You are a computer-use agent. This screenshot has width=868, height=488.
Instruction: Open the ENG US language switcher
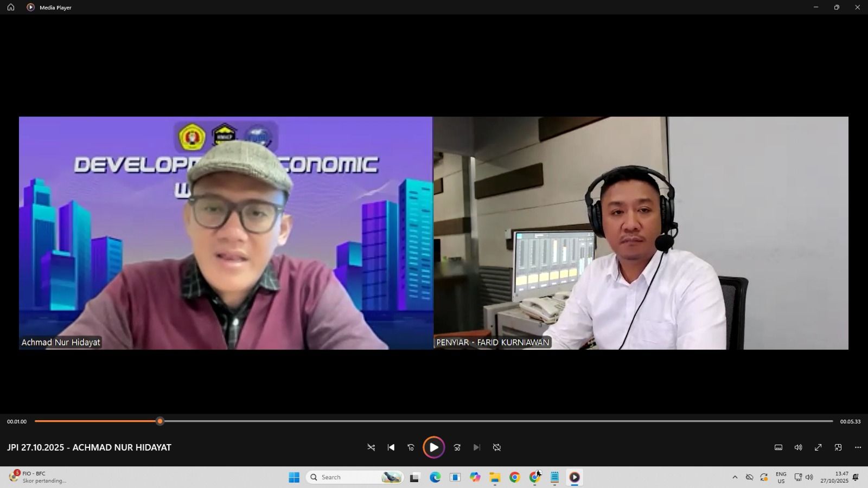tap(781, 477)
